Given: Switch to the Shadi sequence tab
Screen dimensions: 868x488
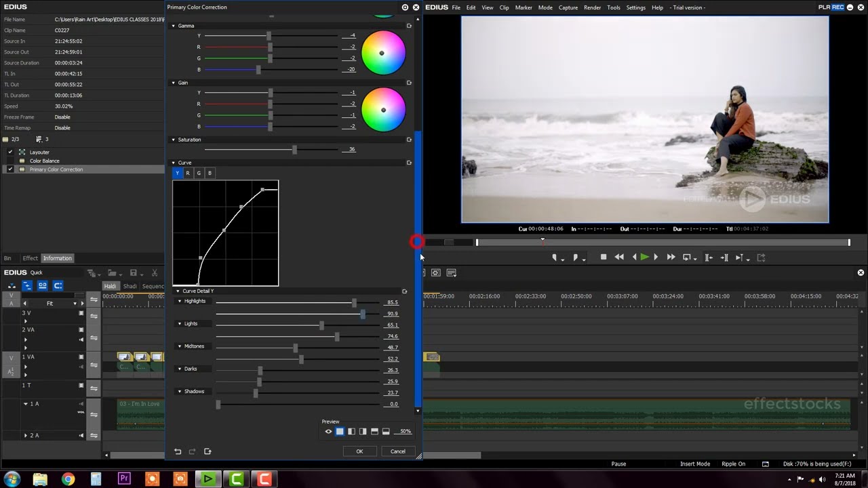Looking at the screenshot, I should click(x=130, y=287).
